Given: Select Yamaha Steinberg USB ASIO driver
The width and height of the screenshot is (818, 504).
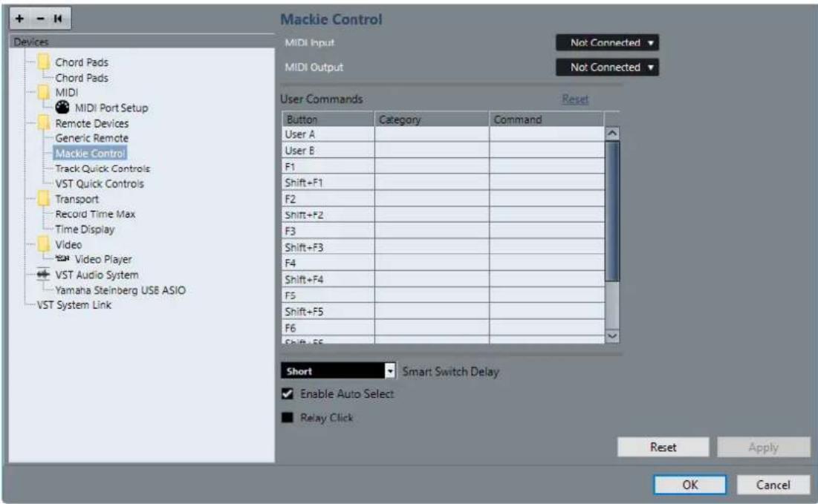Looking at the screenshot, I should click(x=120, y=289).
